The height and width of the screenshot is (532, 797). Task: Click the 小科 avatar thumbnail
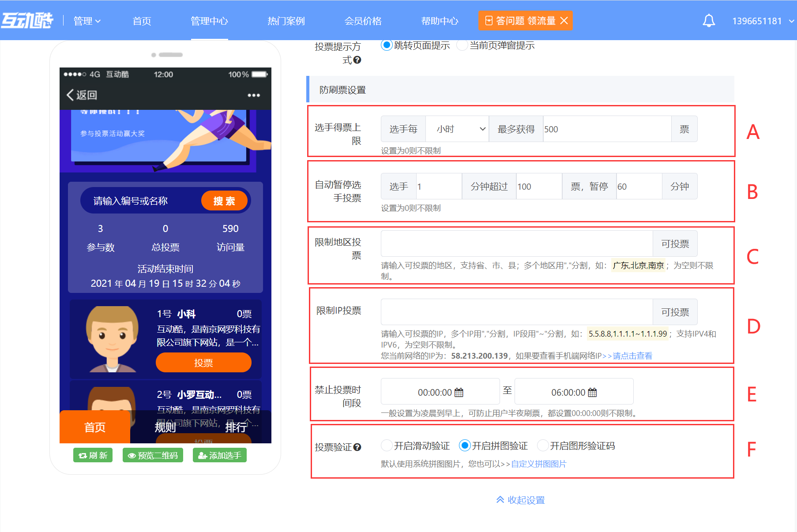click(112, 339)
